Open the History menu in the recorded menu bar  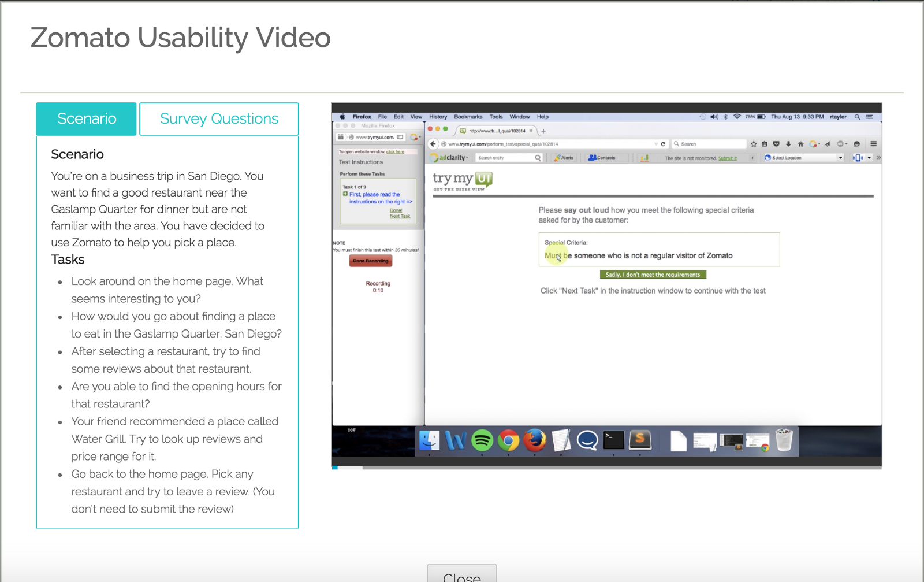438,117
